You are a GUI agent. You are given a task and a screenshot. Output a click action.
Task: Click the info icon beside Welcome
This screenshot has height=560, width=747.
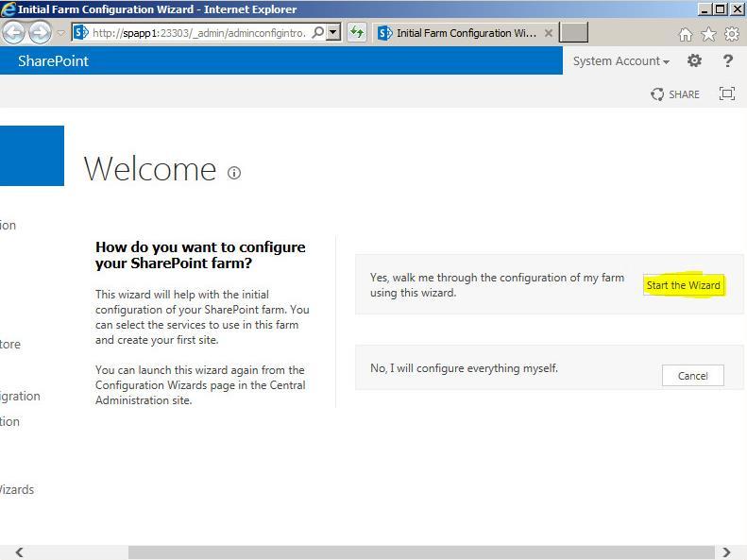click(x=234, y=173)
